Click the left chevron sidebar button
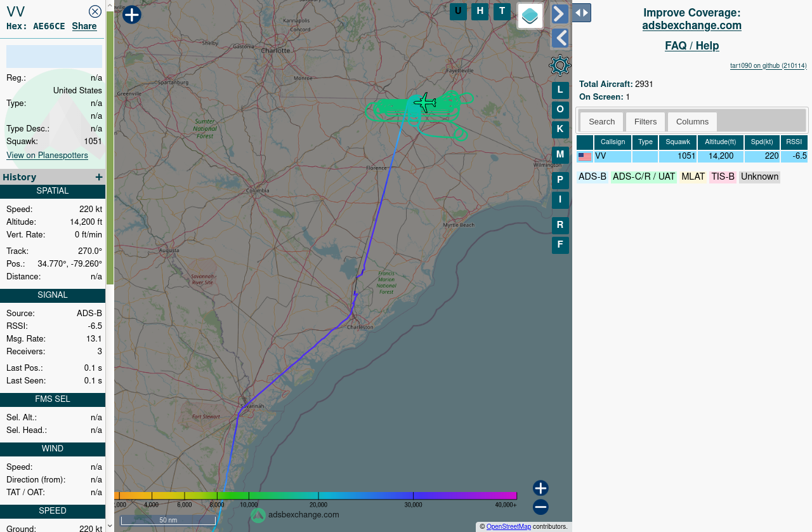 (x=560, y=38)
